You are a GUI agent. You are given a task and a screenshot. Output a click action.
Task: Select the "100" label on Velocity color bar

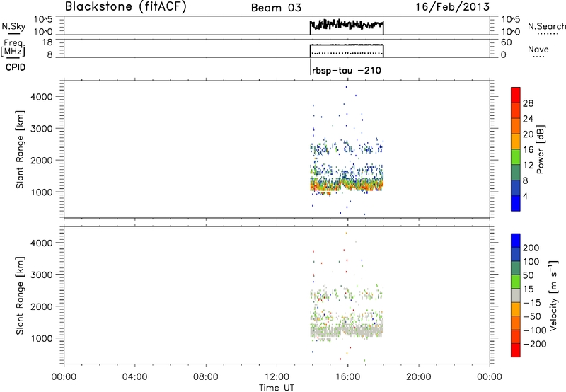[x=531, y=262]
